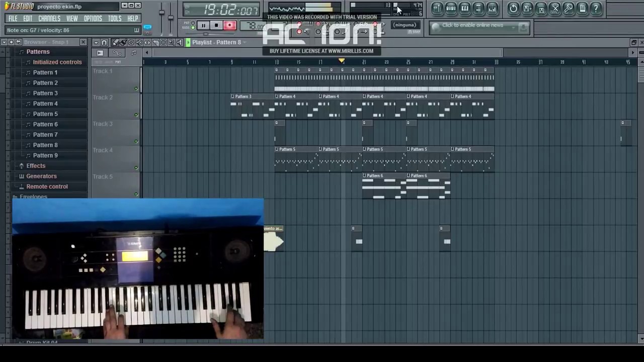Open the OPTIONS menu
The height and width of the screenshot is (362, 644).
(93, 19)
